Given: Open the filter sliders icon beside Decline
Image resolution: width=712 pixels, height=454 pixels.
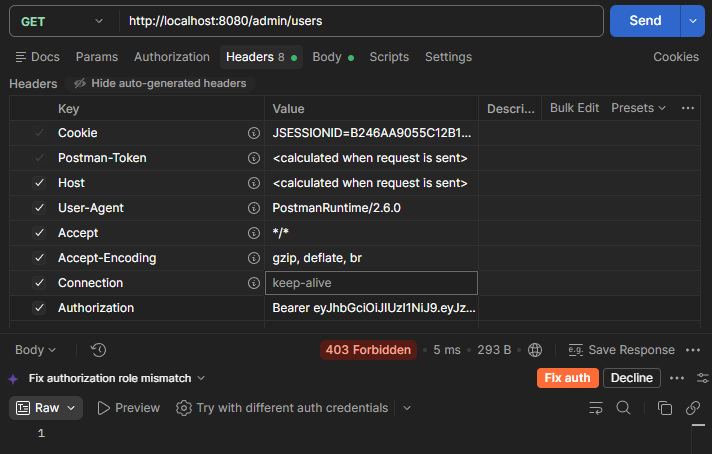Looking at the screenshot, I should (x=702, y=378).
